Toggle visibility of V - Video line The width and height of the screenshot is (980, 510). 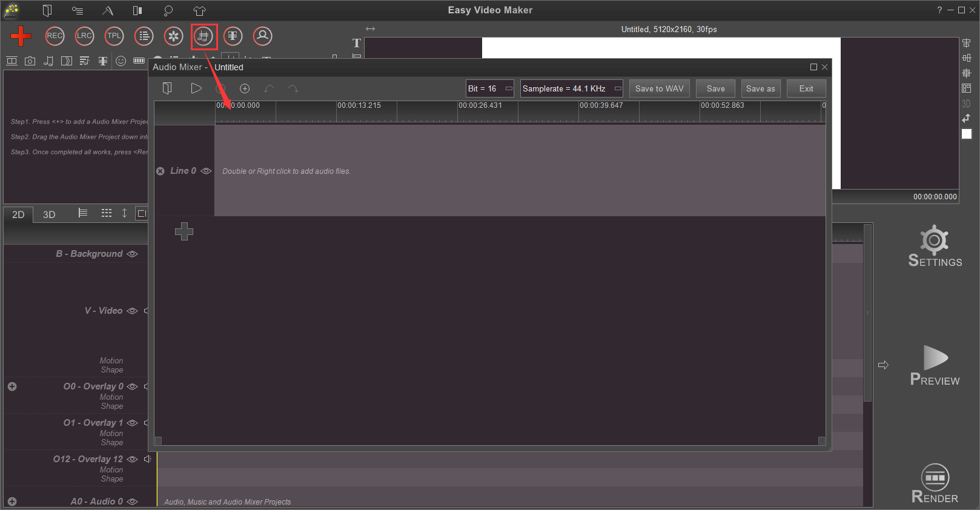click(x=133, y=311)
